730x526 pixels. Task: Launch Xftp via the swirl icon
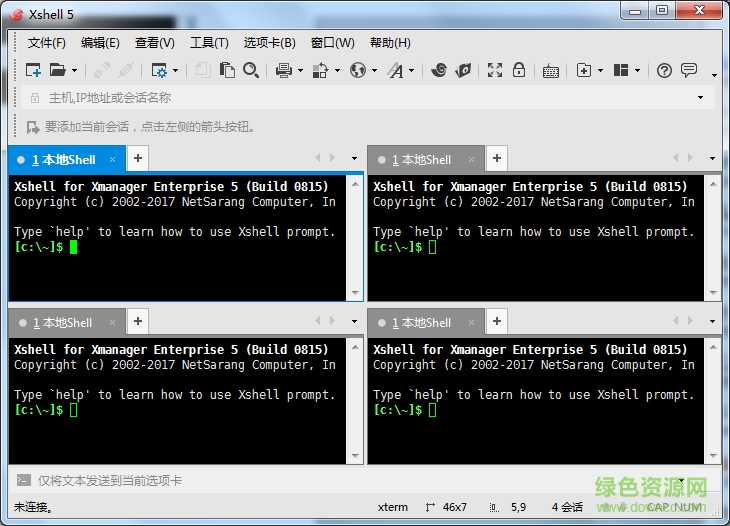pyautogui.click(x=439, y=70)
